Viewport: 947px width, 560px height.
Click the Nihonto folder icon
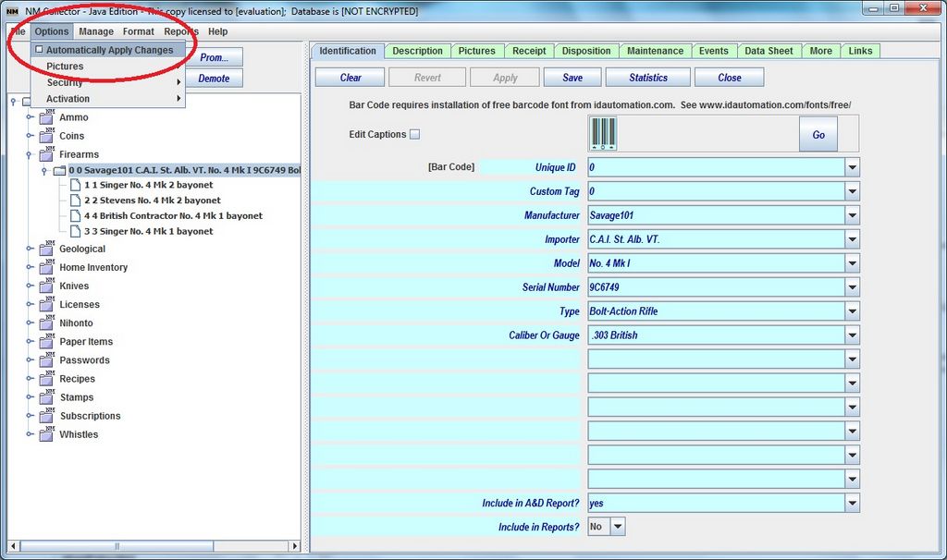[46, 323]
